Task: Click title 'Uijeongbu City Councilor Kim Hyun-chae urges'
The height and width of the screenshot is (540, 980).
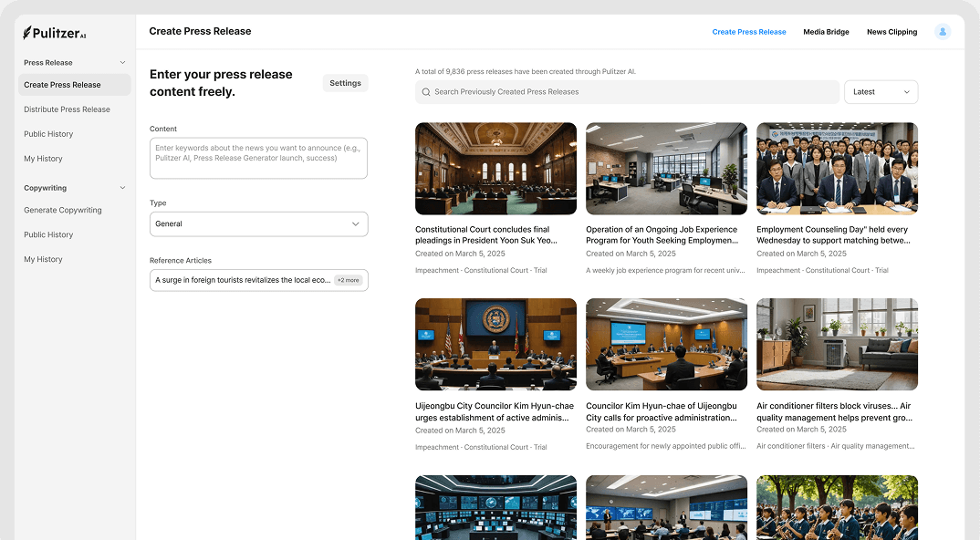Action: pos(495,412)
